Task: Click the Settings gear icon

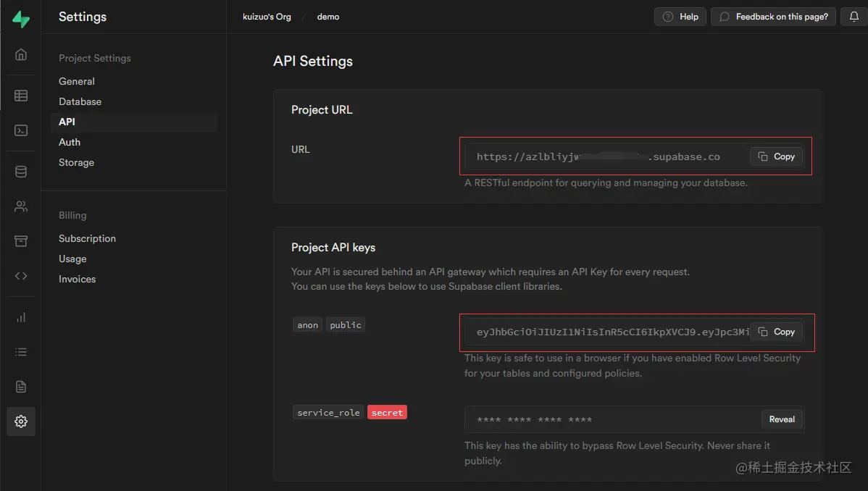Action: 21,421
